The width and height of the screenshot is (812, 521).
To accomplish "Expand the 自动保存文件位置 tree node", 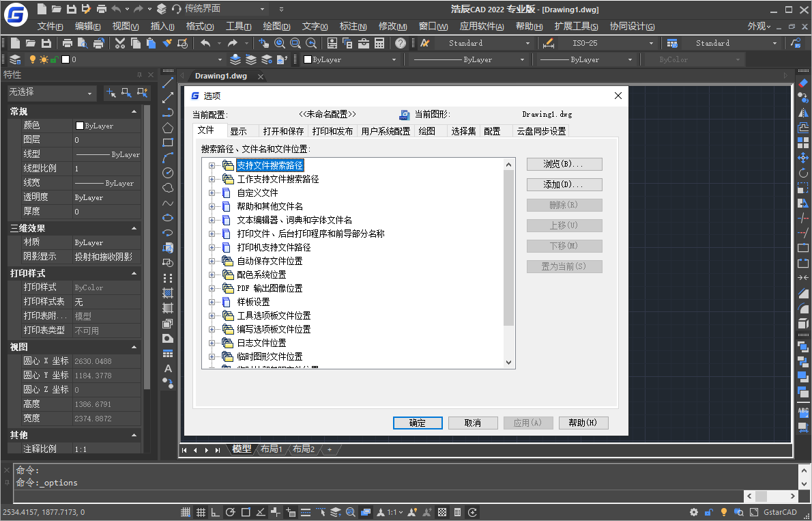I will 212,261.
